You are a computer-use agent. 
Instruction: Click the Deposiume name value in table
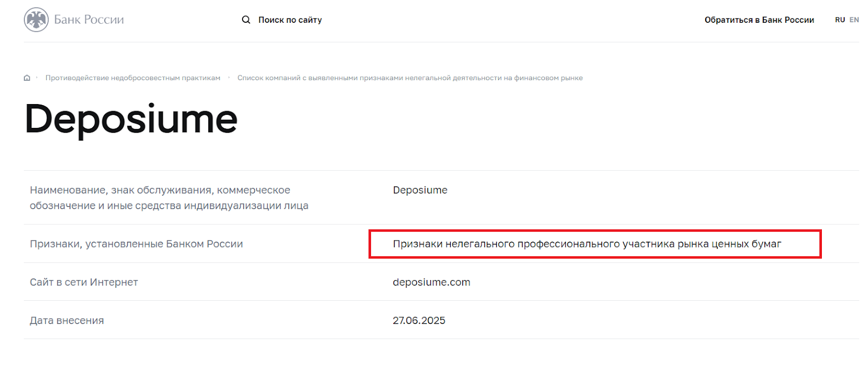click(420, 190)
